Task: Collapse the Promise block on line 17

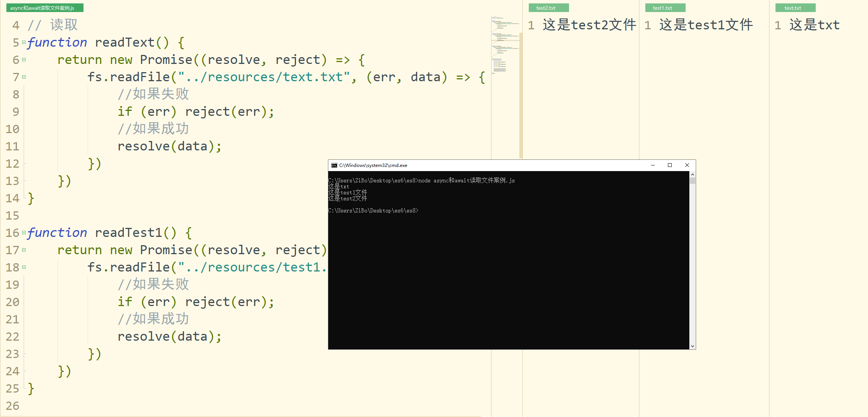Action: (24, 250)
